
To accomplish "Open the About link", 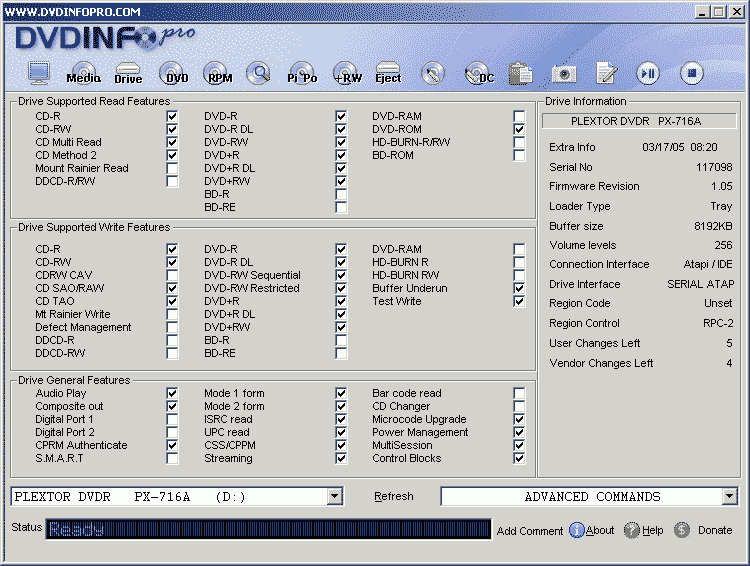I will [x=600, y=530].
